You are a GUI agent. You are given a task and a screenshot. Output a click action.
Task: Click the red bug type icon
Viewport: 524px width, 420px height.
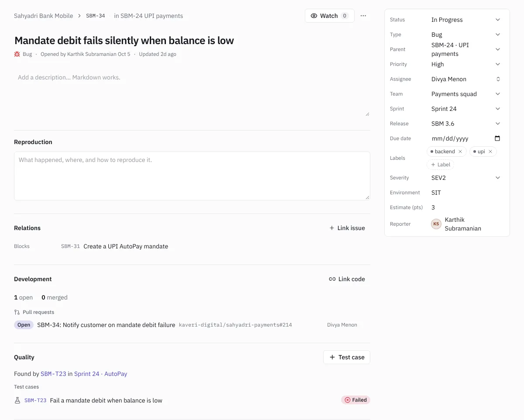pyautogui.click(x=17, y=54)
